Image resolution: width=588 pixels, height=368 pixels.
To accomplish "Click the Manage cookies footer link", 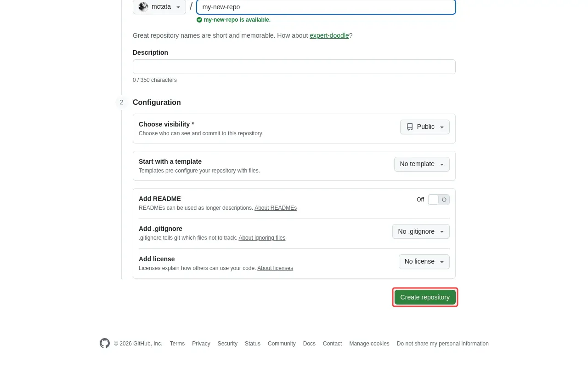I will point(369,343).
